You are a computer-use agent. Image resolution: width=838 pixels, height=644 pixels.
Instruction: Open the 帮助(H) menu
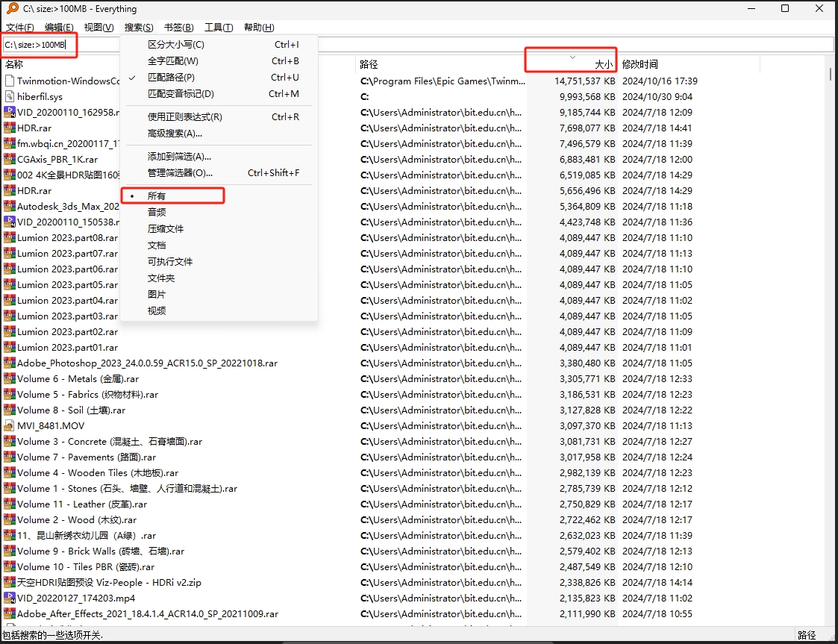[x=259, y=28]
